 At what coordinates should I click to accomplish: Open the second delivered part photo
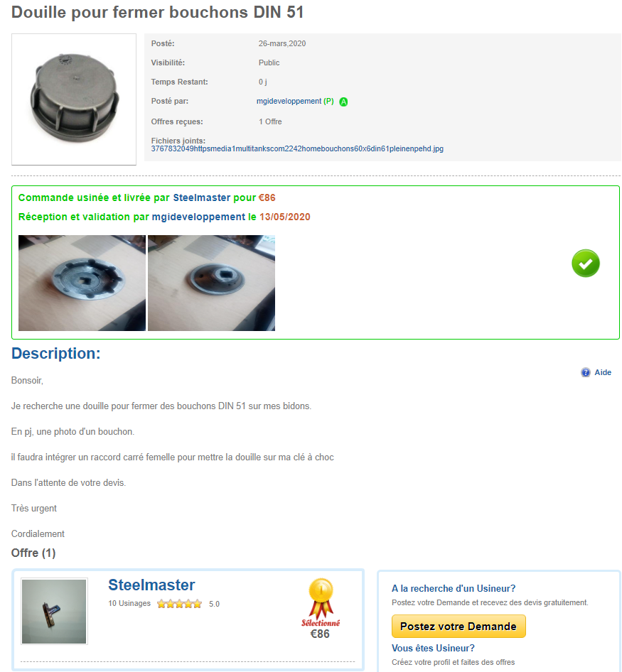click(211, 283)
